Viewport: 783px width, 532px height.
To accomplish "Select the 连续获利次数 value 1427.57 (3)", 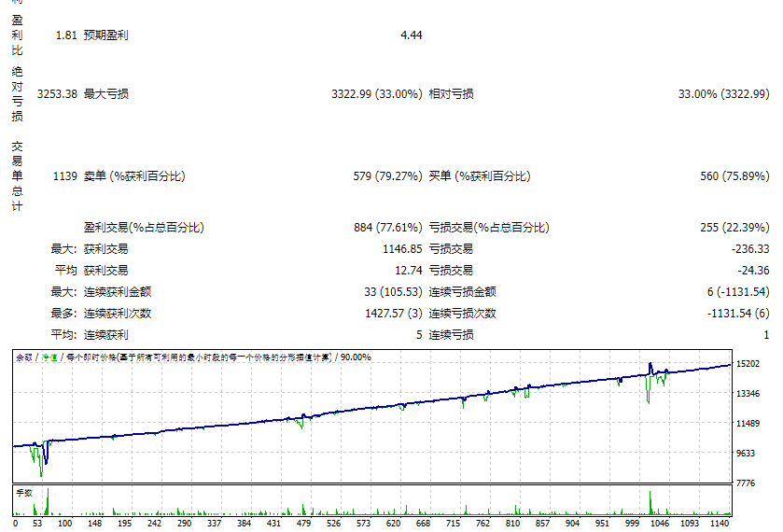I will pos(393,314).
